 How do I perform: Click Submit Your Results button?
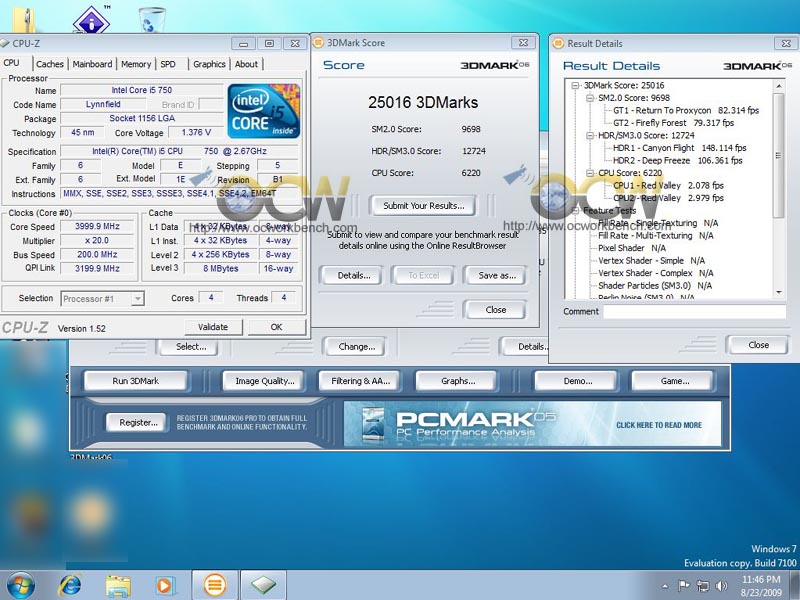tap(423, 206)
